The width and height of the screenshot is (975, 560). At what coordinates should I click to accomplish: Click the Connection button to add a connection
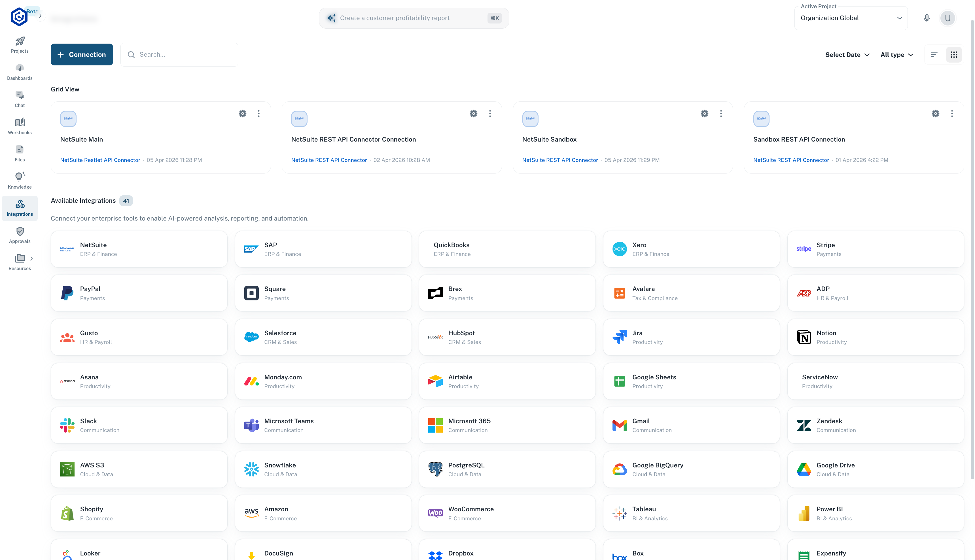tap(82, 54)
